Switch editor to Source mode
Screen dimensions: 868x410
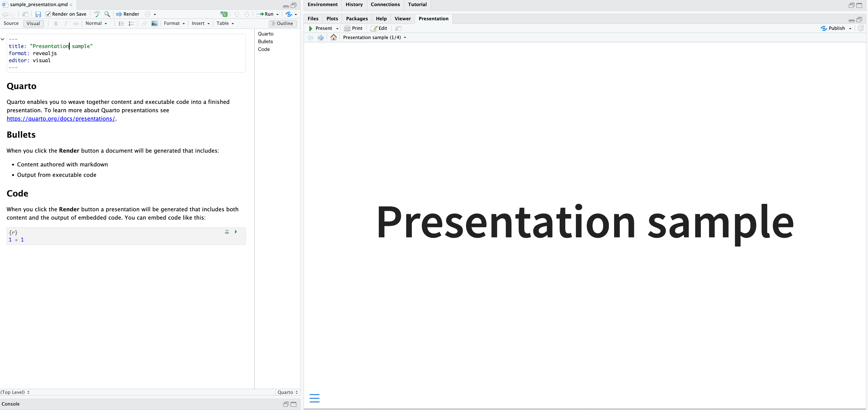tap(11, 23)
